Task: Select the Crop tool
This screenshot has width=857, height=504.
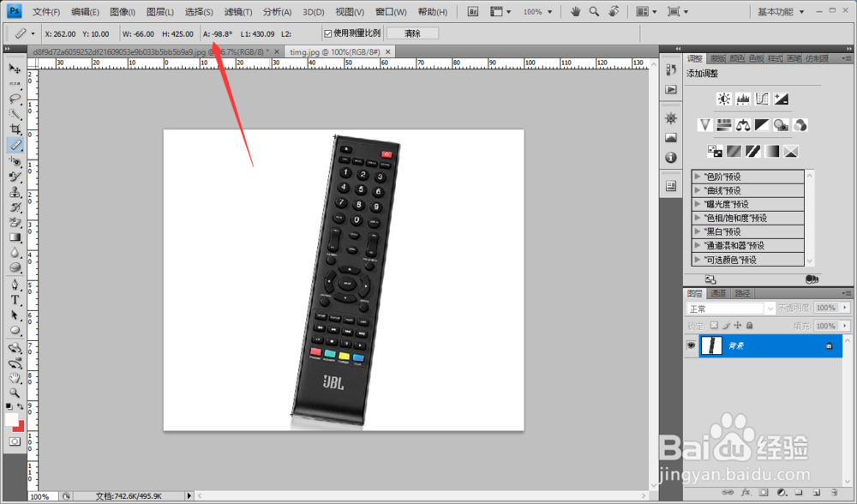Action: tap(15, 129)
